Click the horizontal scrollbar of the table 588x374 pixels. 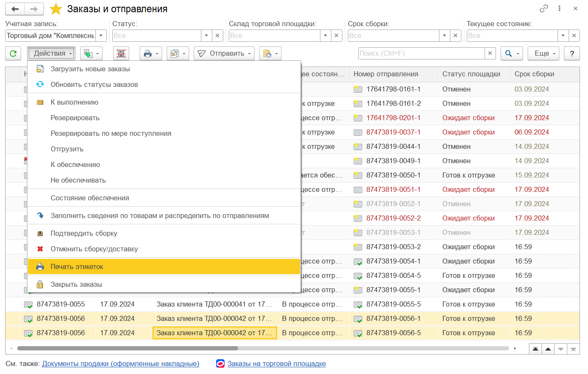tap(127, 348)
